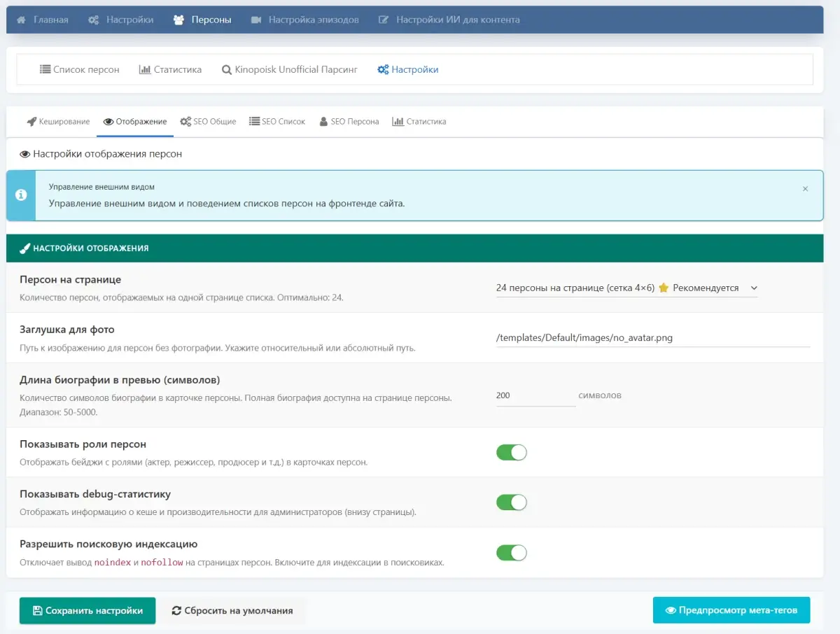Disable the Показывать роли персон toggle
Screen dimensions: 840x634
[x=511, y=452]
